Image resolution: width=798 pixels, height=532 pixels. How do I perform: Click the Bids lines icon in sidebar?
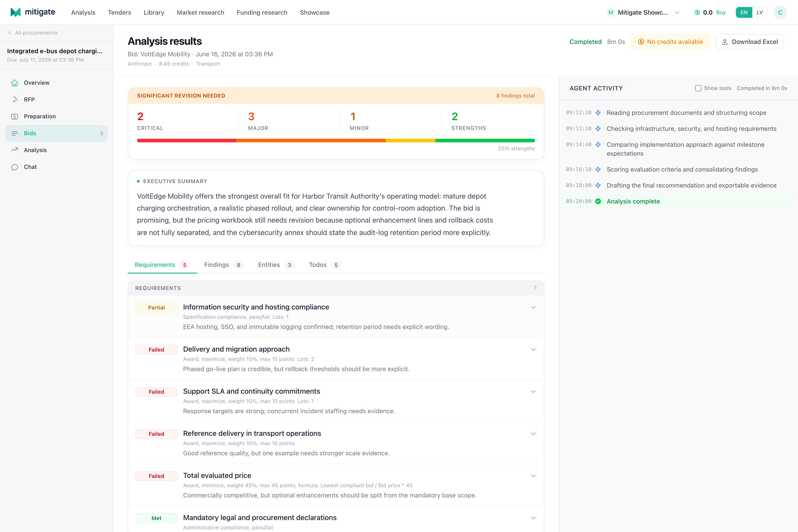[15, 133]
